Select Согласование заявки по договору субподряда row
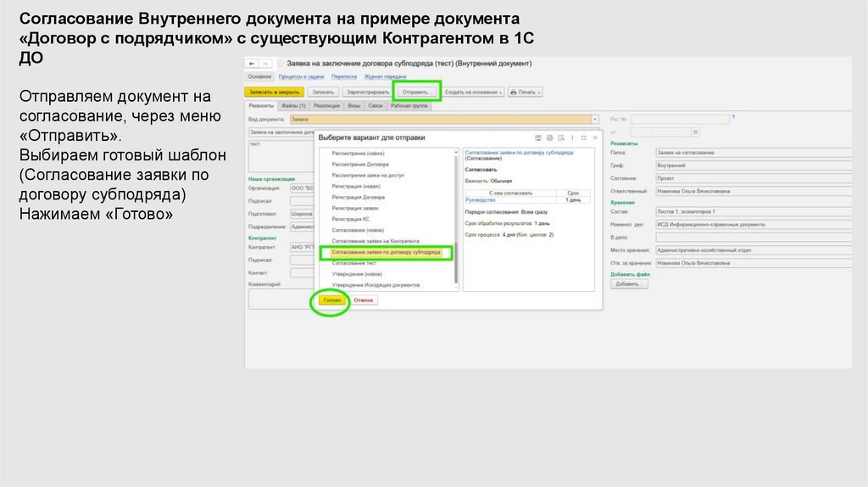Image resolution: width=868 pixels, height=487 pixels. point(387,253)
